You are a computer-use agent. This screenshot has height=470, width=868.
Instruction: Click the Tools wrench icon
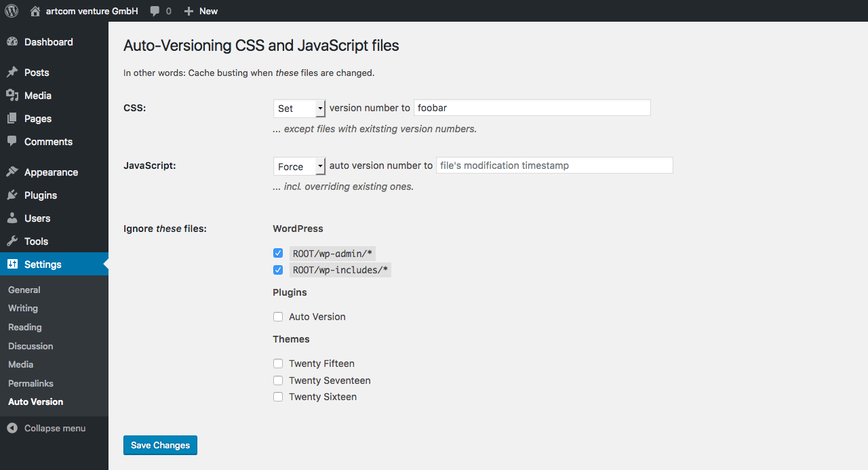pos(12,241)
